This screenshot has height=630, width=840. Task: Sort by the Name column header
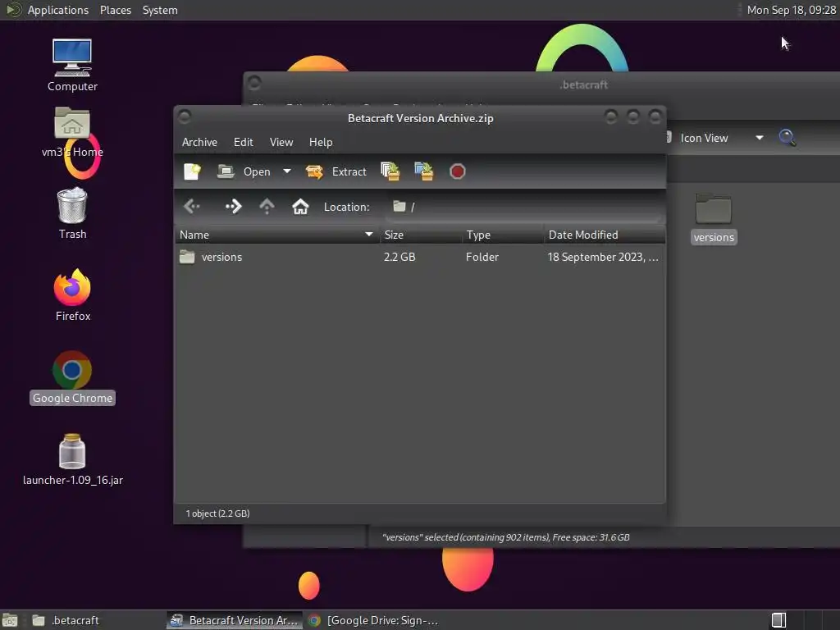coord(277,235)
